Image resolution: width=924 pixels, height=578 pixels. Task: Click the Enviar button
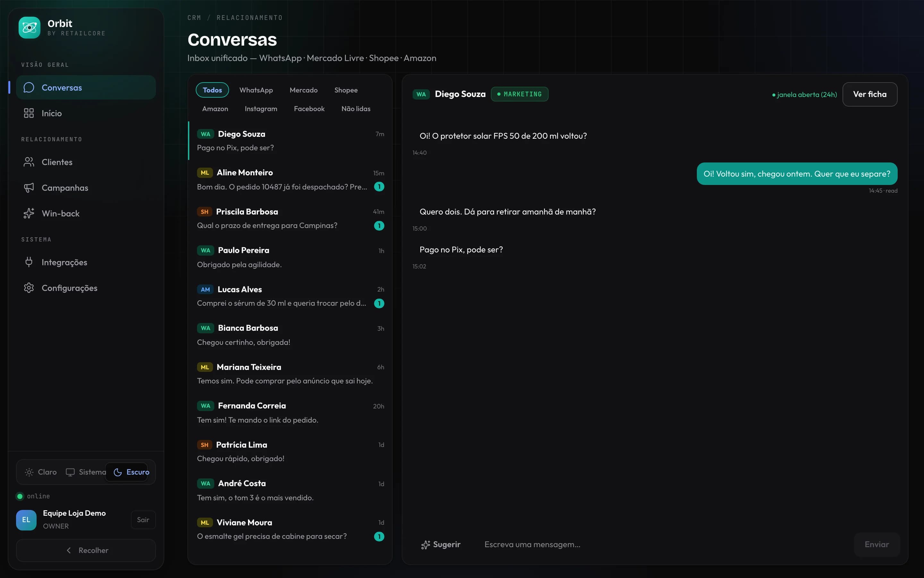[877, 544]
